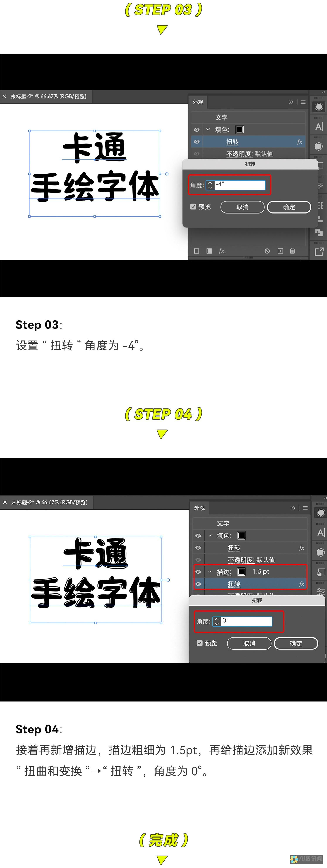Open Appearance panel menu icon, Step 04

pos(305,508)
